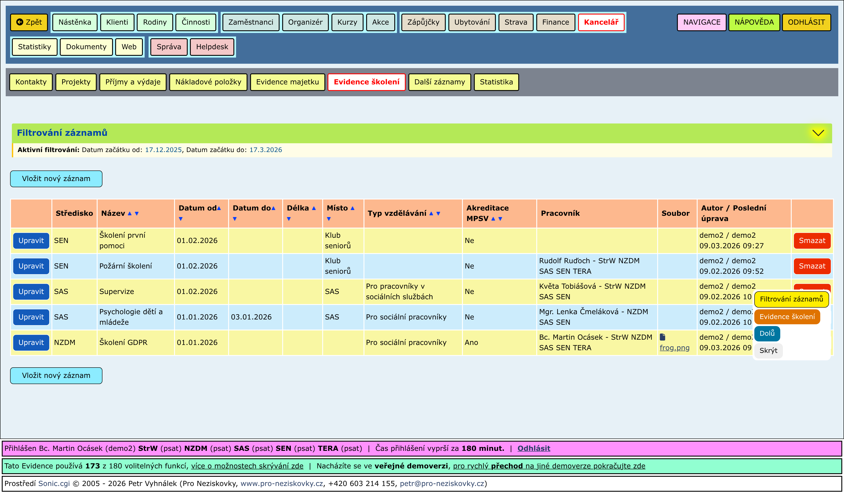
Task: Sort Název column descending
Action: point(136,214)
